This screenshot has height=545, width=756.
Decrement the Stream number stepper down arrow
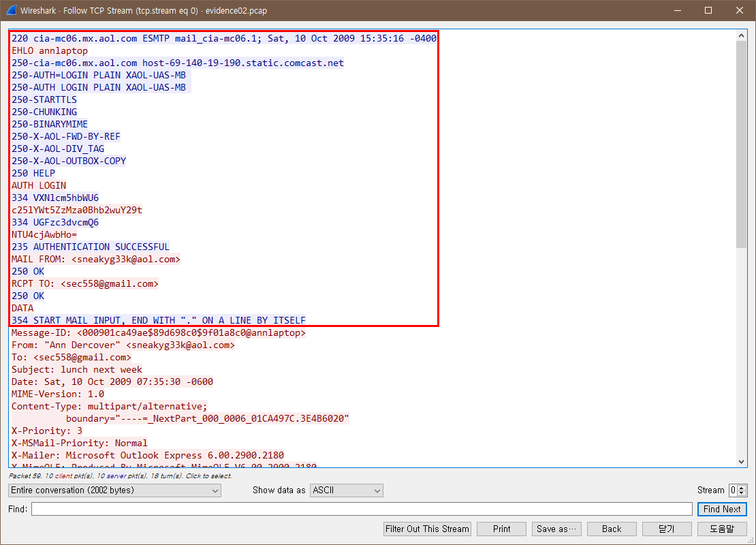(x=742, y=493)
